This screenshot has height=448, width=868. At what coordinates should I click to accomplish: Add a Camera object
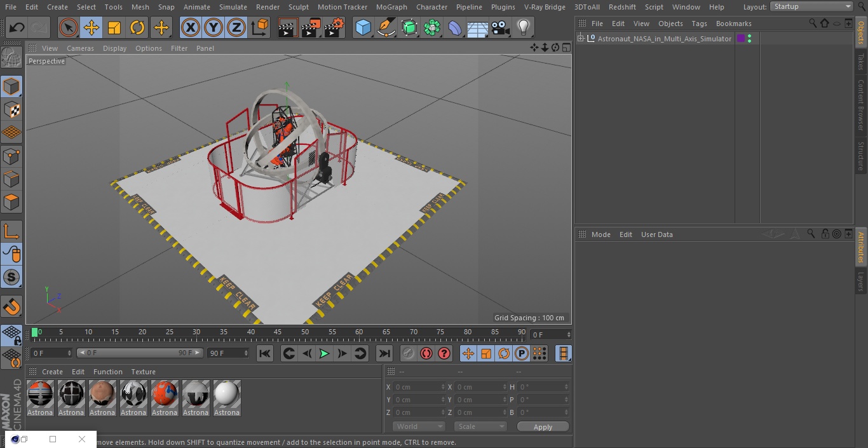501,27
